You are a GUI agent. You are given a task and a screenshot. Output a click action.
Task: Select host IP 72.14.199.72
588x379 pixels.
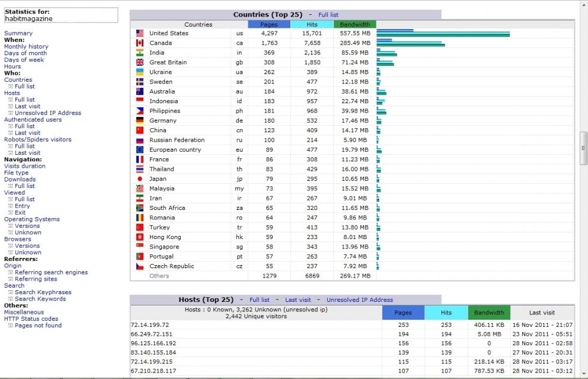pyautogui.click(x=150, y=325)
